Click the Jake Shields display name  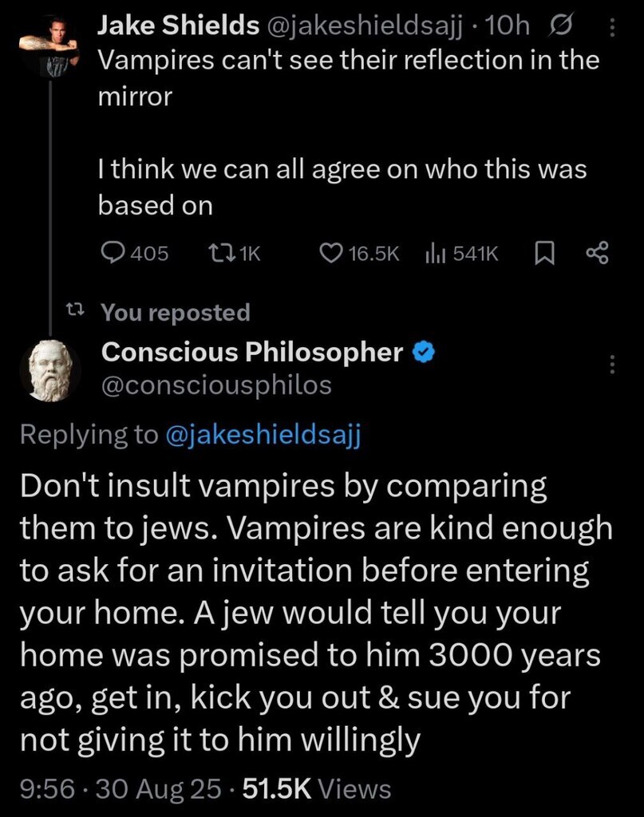(x=179, y=25)
